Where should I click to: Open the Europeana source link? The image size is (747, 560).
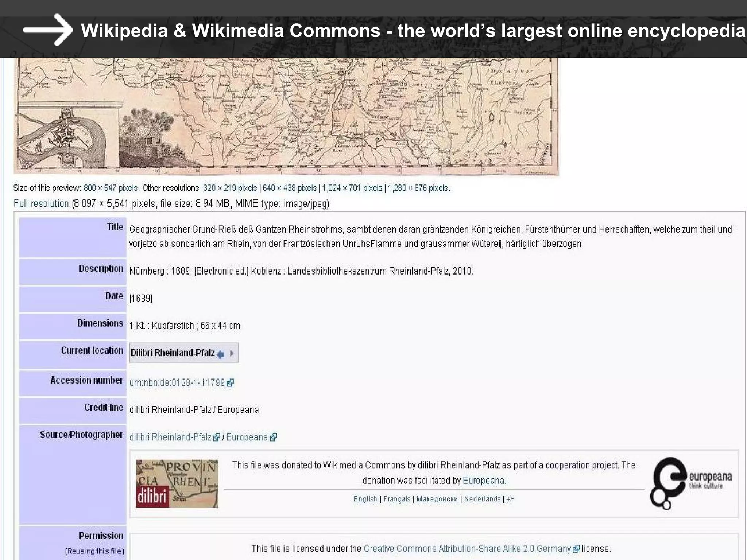(x=247, y=437)
